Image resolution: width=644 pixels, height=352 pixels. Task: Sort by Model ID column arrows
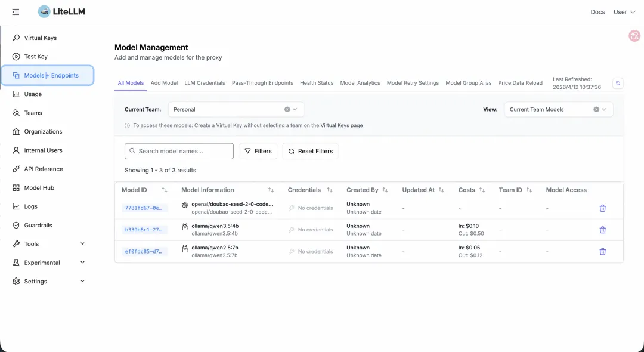165,190
